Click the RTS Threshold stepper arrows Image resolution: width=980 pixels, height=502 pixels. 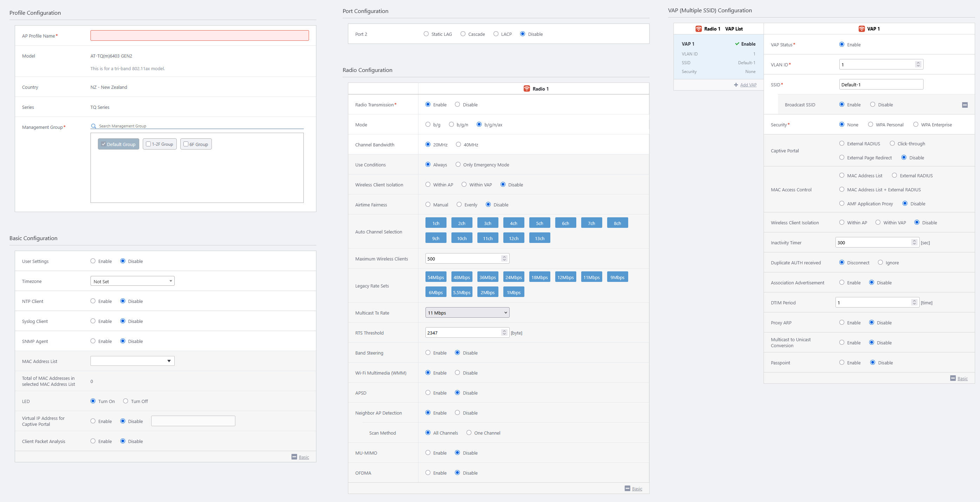(504, 332)
